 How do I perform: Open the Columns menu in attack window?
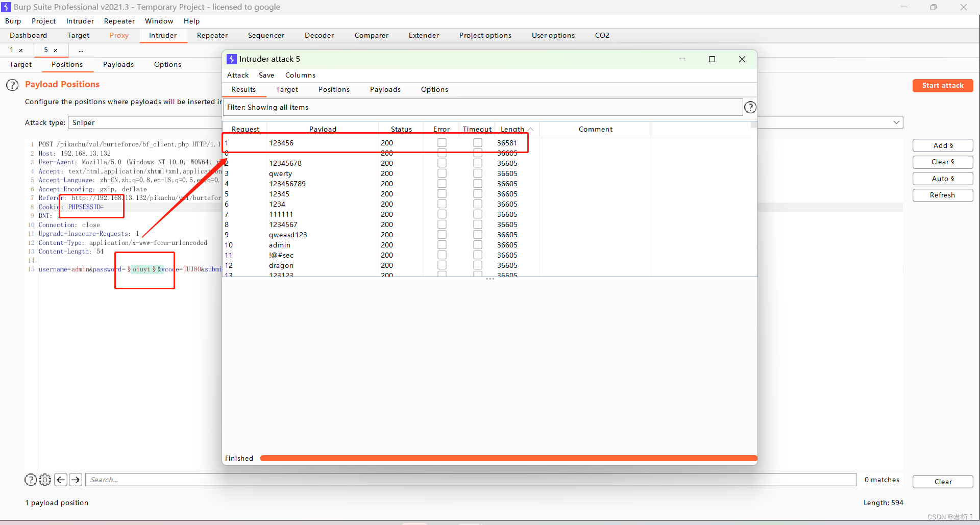300,75
